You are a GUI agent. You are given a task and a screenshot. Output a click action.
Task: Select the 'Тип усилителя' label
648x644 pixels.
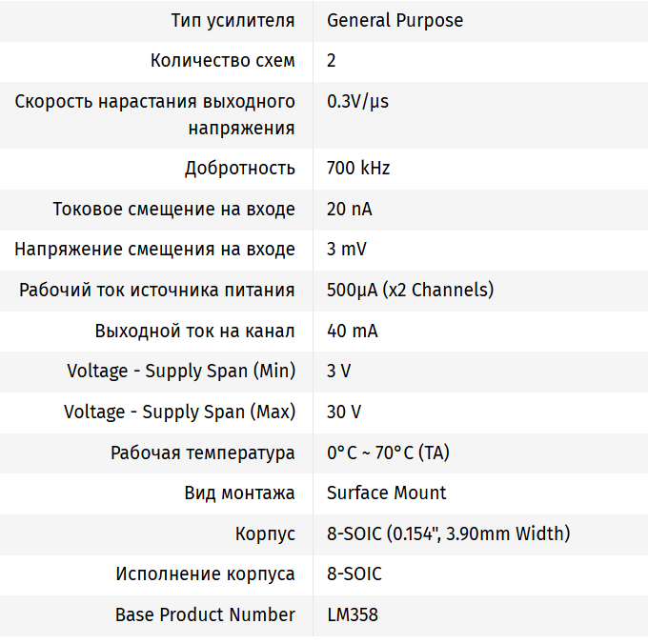click(x=233, y=20)
